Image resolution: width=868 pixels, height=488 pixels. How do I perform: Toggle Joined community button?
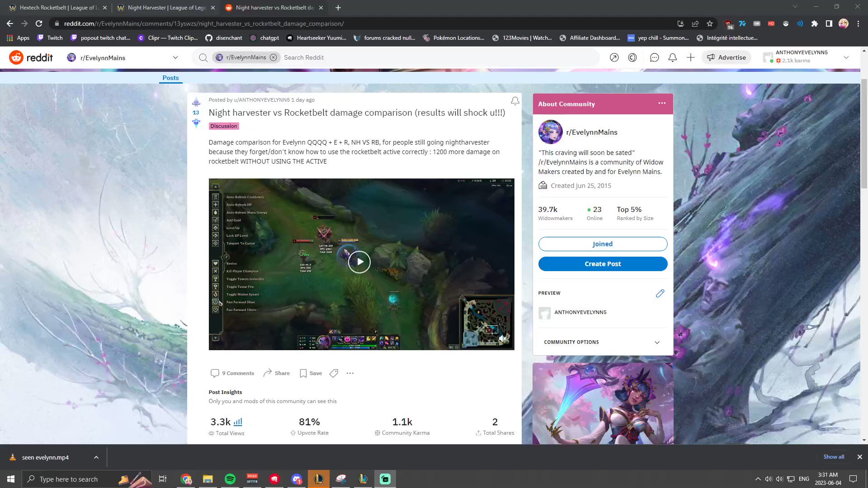coord(603,244)
